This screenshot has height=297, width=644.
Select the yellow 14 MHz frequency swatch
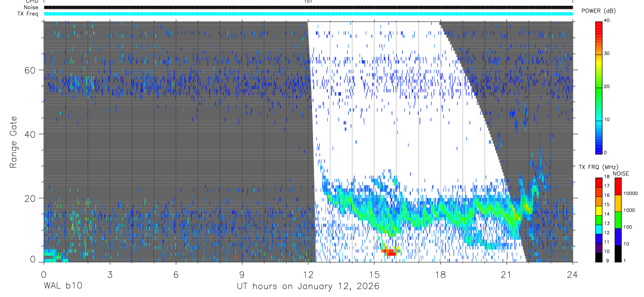599,211
